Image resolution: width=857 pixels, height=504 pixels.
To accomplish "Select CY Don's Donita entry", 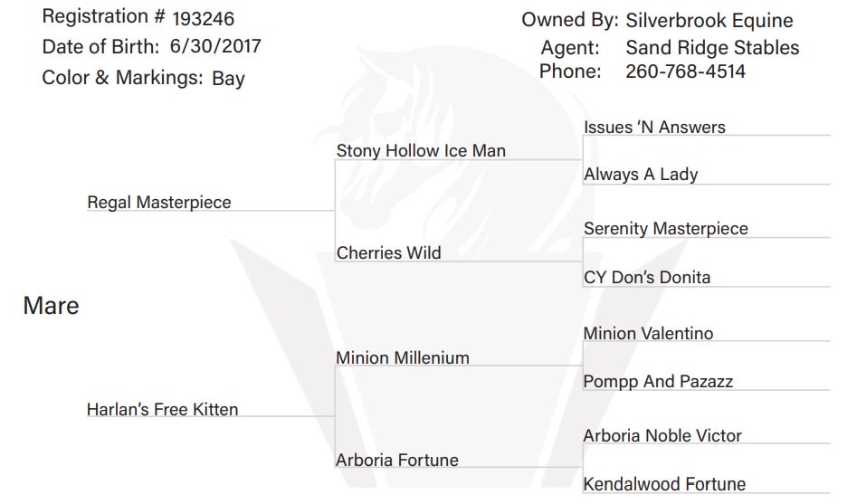I will (647, 277).
